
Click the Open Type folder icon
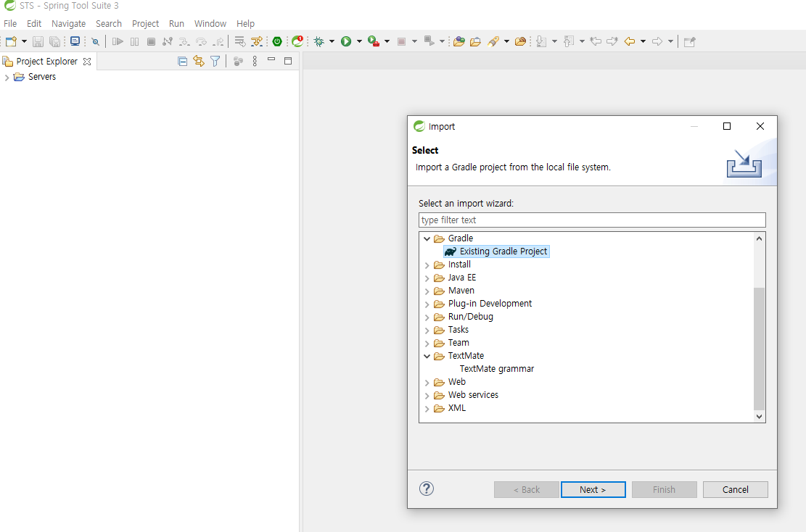point(459,41)
